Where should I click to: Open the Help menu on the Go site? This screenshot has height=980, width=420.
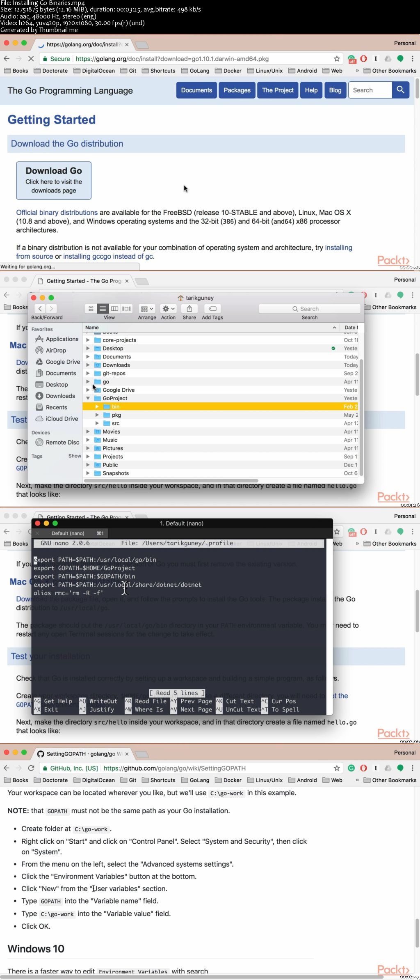(311, 90)
